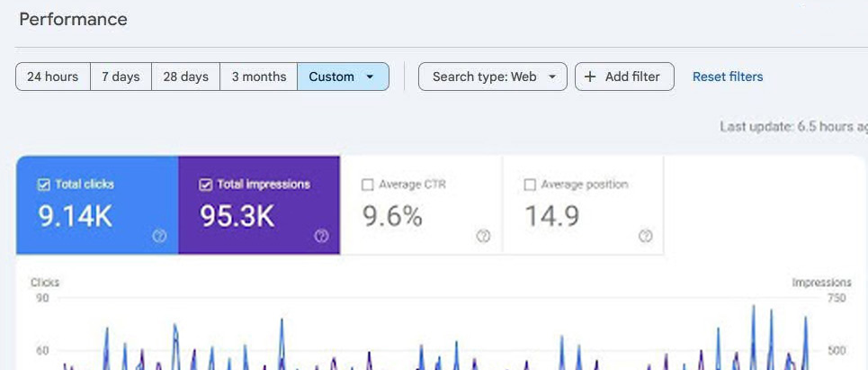
Task: Open the Custom date range dropdown
Action: pos(342,77)
